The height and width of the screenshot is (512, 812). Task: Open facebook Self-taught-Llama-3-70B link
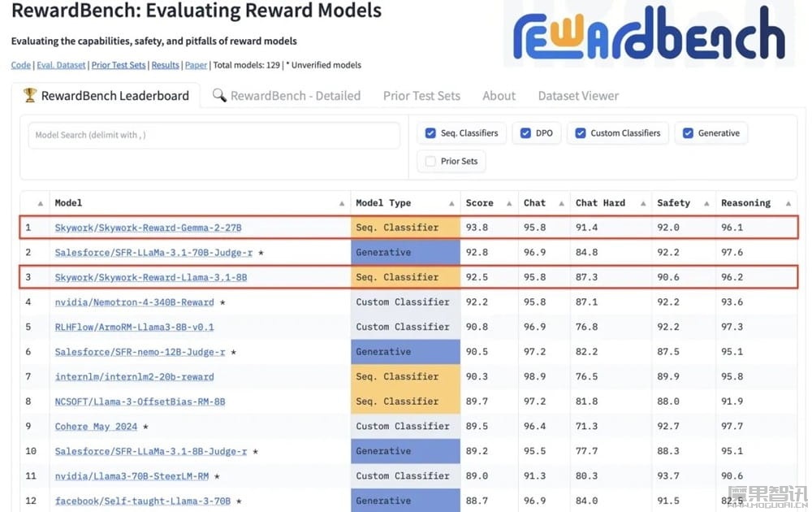[142, 501]
